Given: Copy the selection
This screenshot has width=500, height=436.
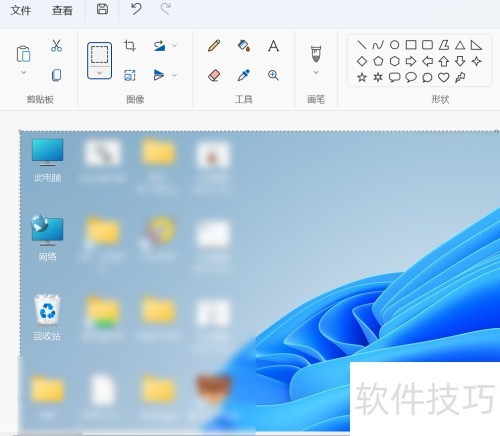Looking at the screenshot, I should [56, 75].
